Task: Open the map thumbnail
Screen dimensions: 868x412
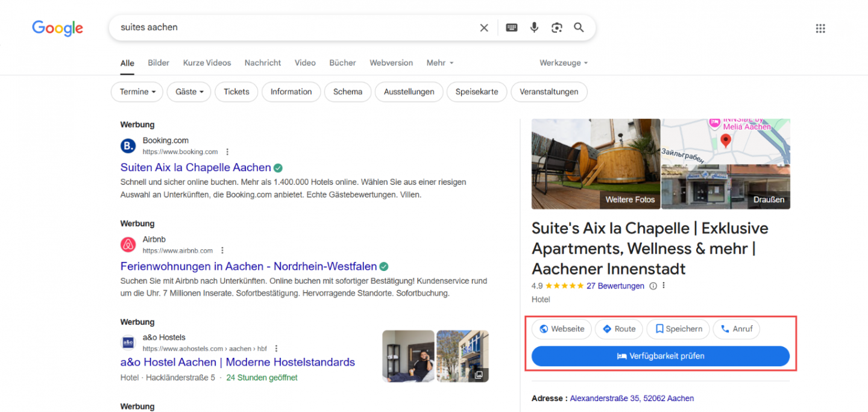Action: coord(726,141)
